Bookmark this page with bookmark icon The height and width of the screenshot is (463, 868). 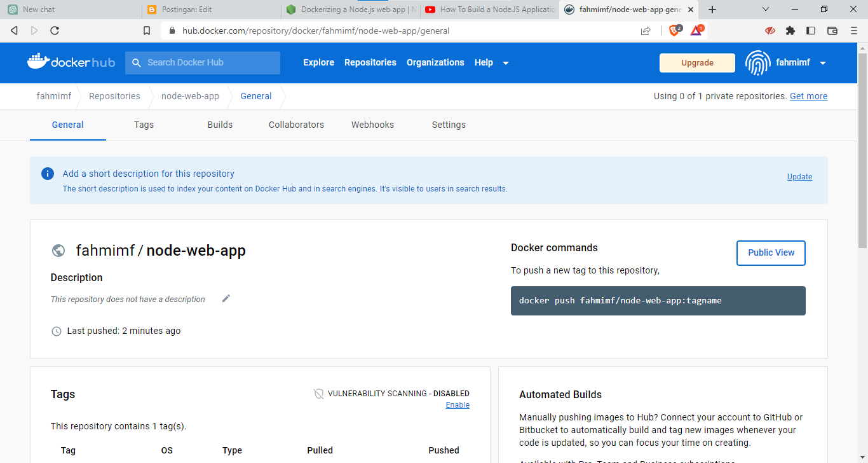(x=147, y=31)
